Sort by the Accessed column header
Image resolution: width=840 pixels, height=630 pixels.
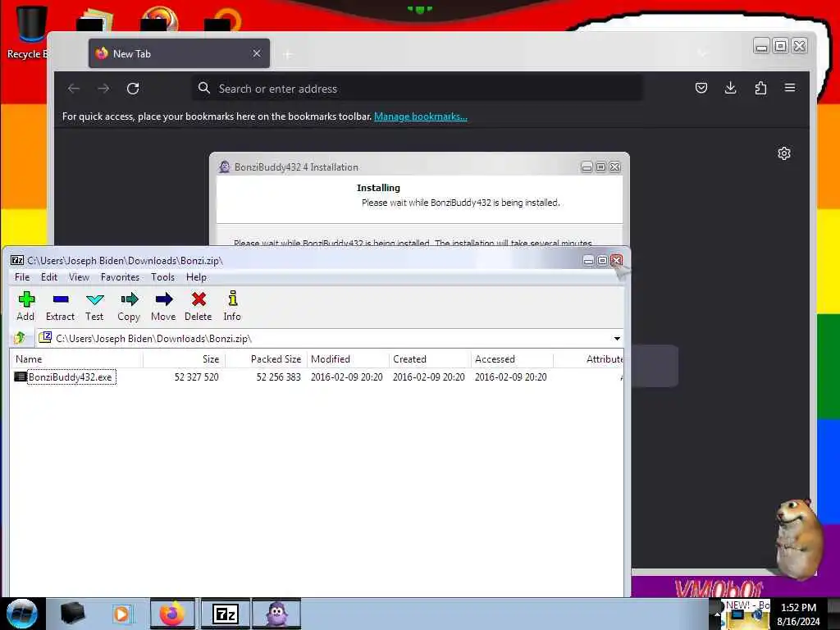pyautogui.click(x=512, y=359)
